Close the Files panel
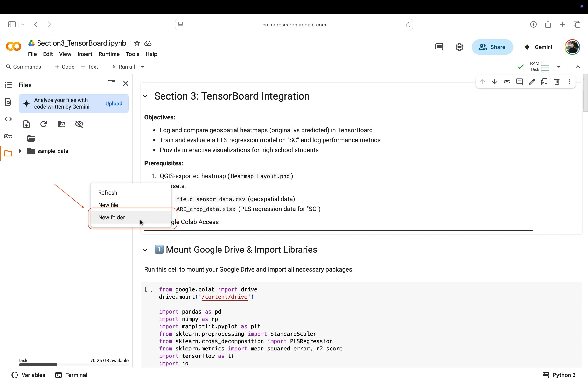This screenshot has height=382, width=588. [x=125, y=83]
